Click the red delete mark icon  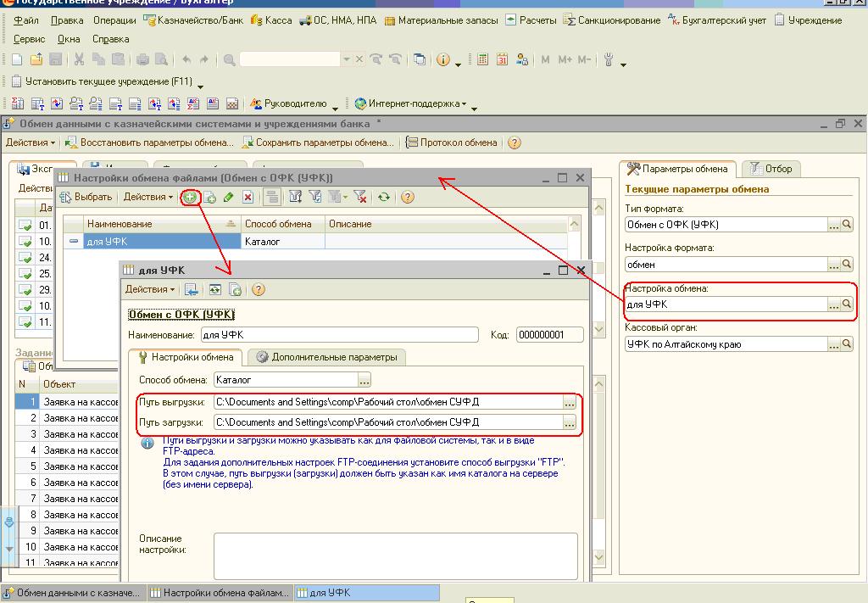(248, 197)
